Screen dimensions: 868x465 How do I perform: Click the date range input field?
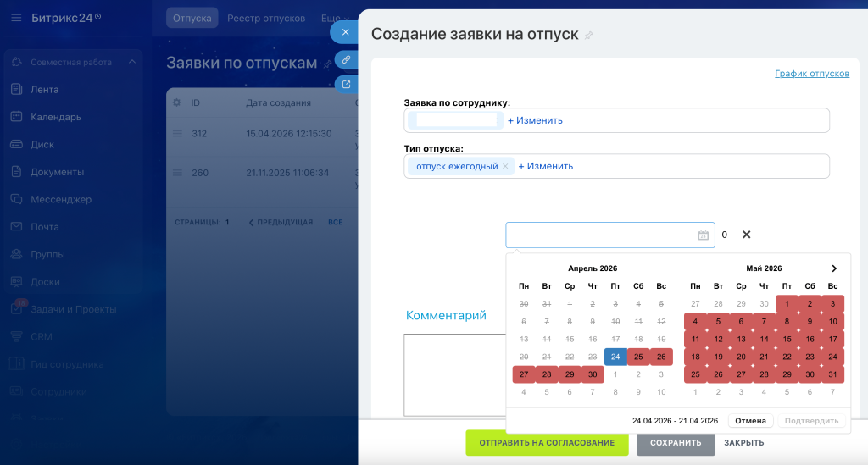click(600, 235)
